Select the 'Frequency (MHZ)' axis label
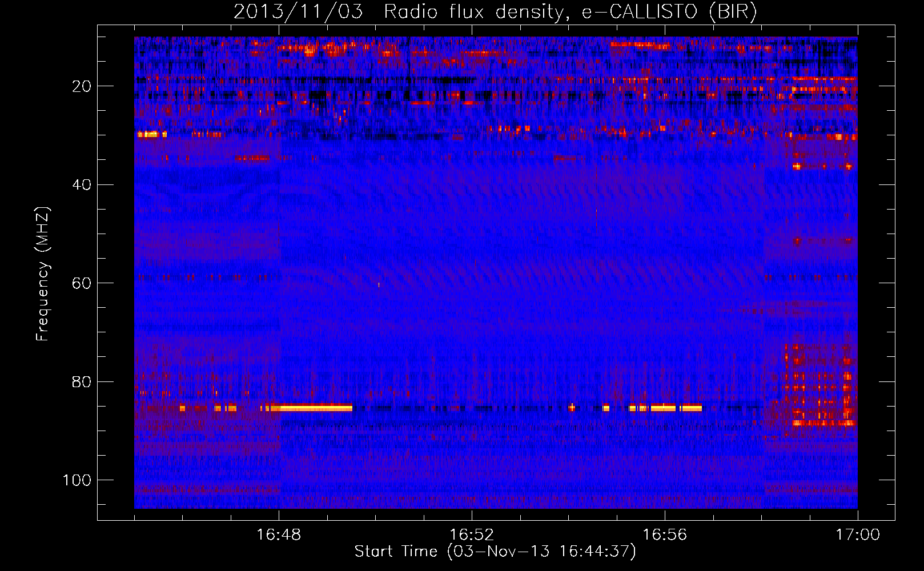 tap(43, 274)
